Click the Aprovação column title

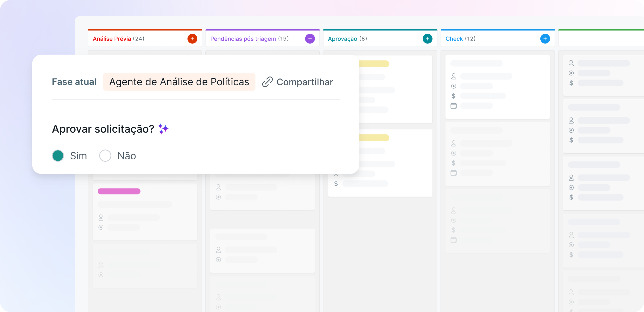pyautogui.click(x=342, y=39)
